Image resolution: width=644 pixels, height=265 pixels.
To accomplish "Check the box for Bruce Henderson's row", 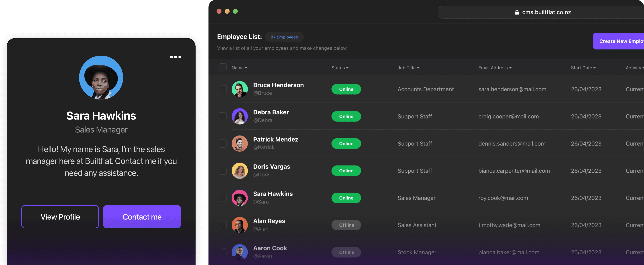I will (x=222, y=89).
